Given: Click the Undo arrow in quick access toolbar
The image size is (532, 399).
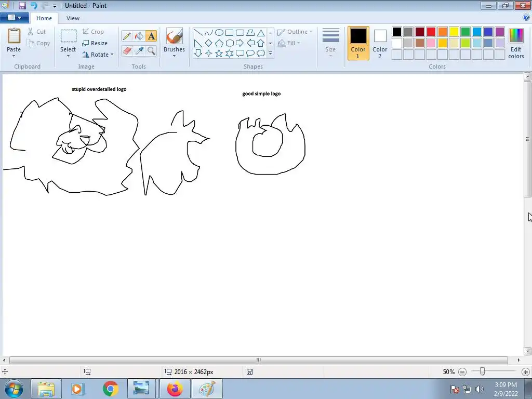Looking at the screenshot, I should click(x=34, y=5).
